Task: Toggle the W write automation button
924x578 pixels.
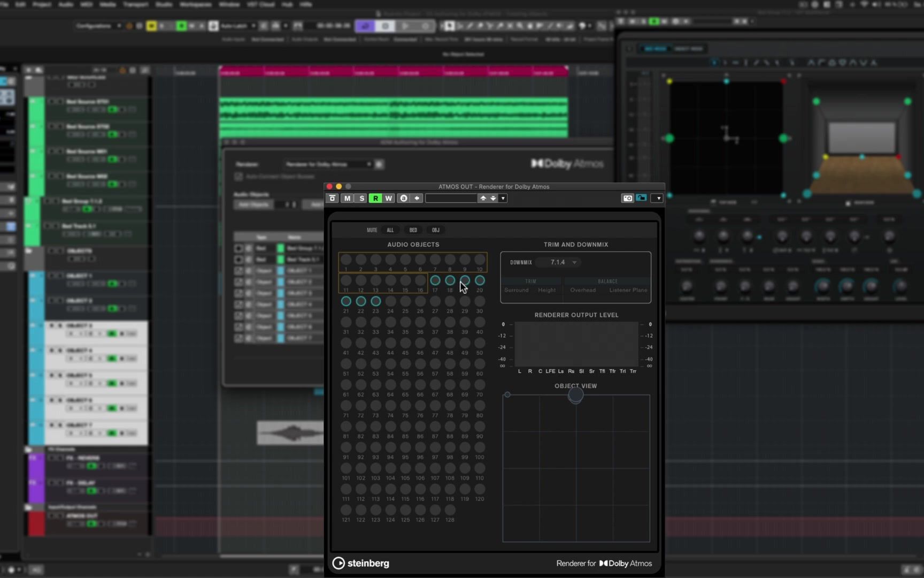Action: tap(389, 199)
